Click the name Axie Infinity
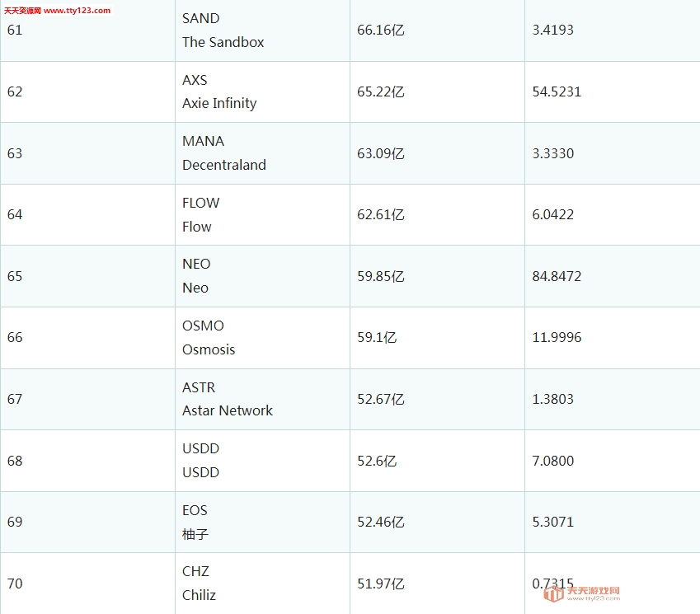Image resolution: width=700 pixels, height=614 pixels. tap(219, 104)
